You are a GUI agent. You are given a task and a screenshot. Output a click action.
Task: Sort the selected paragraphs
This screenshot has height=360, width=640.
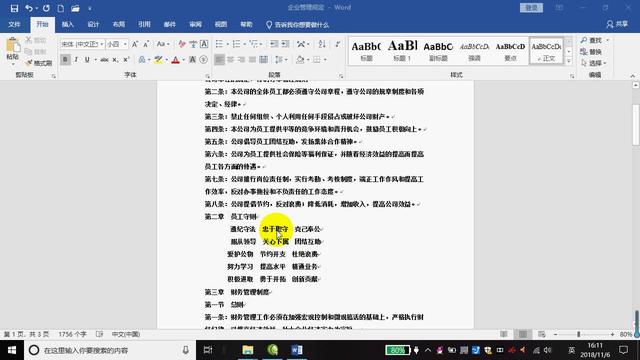click(322, 44)
